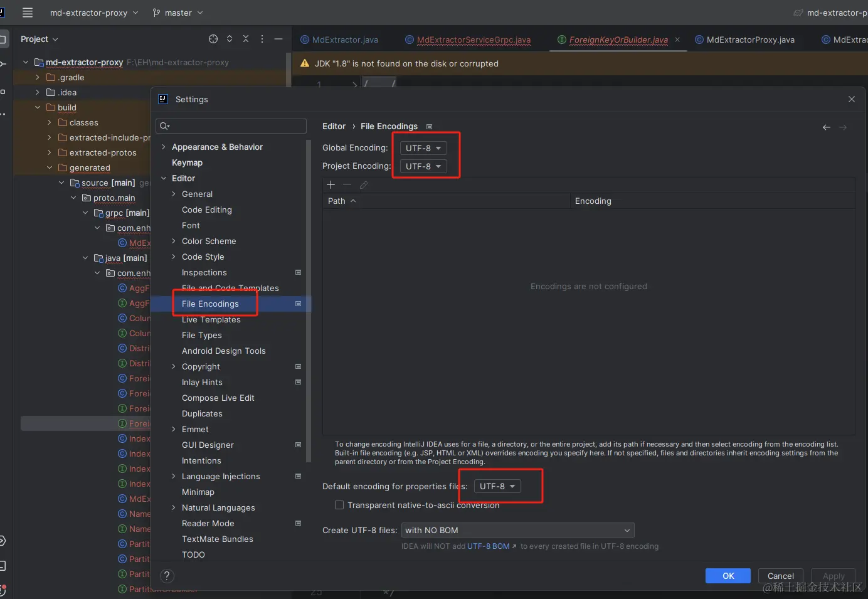Viewport: 868px width, 599px height.
Task: Open Create UTF-8 files combo box
Action: [518, 530]
